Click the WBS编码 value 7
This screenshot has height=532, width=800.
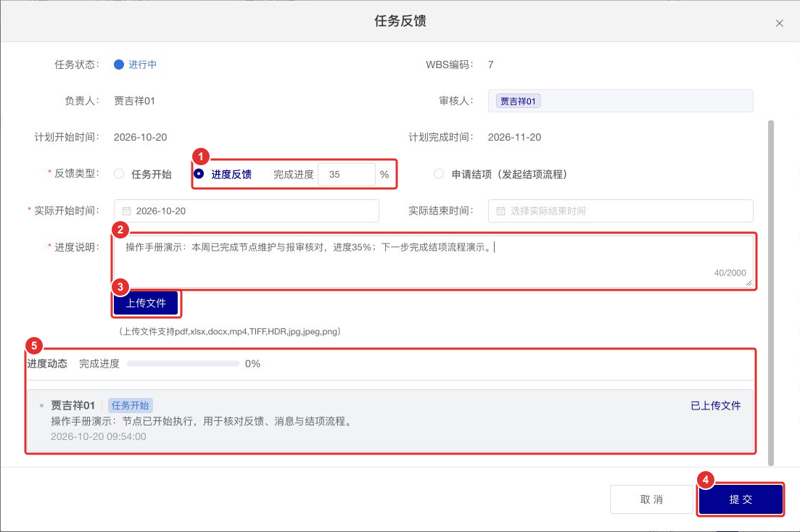point(491,65)
